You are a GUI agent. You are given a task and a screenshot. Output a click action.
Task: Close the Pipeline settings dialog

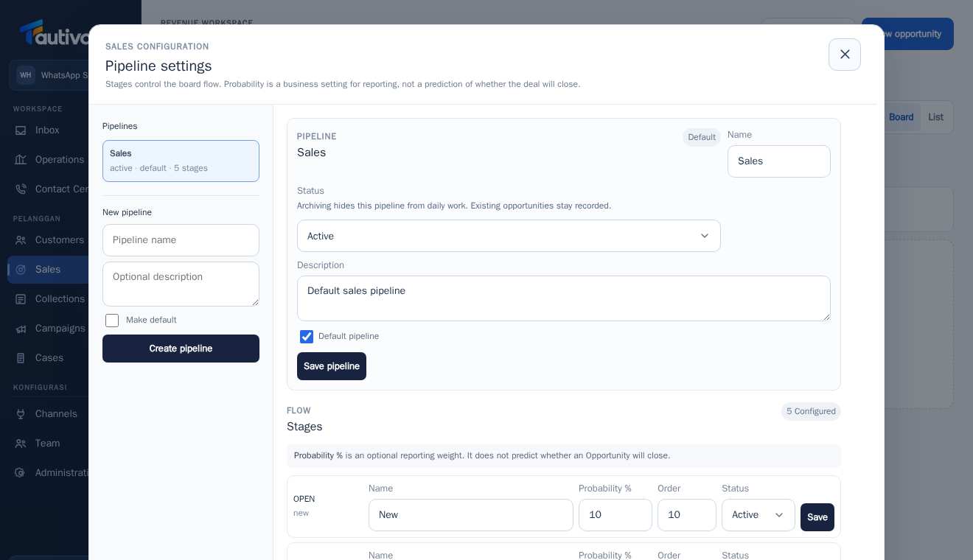[845, 55]
